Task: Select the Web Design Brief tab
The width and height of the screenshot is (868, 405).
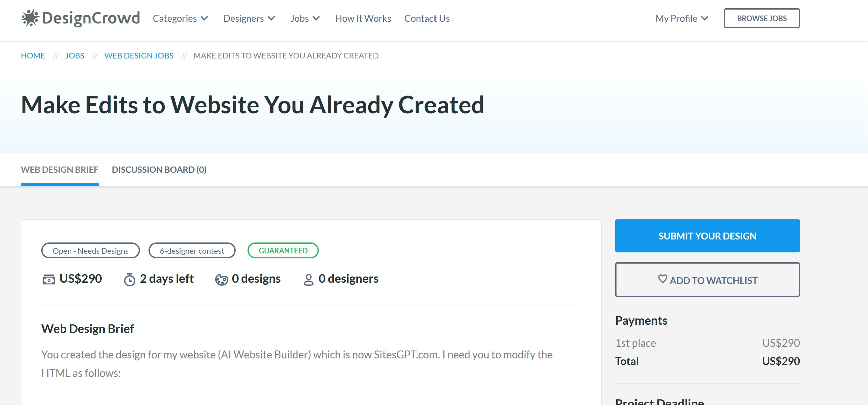Action: click(59, 169)
